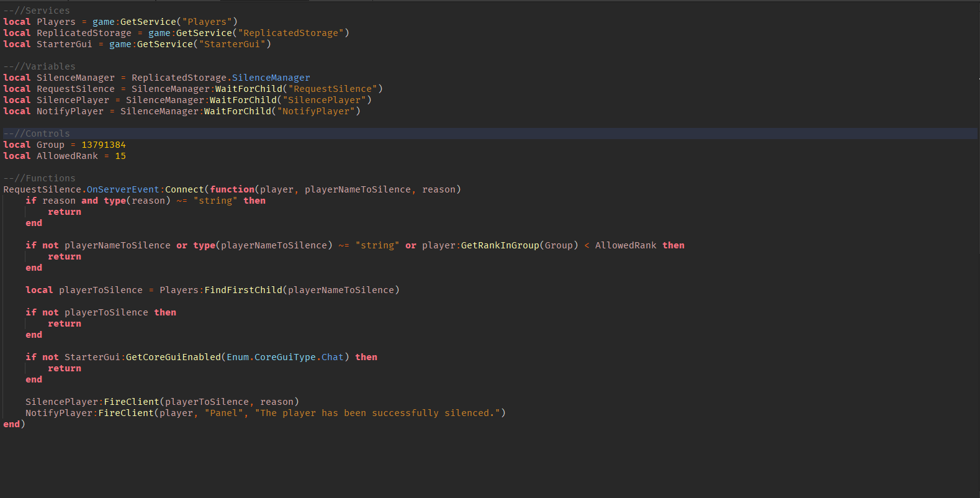Click CoreGuiType in the Enum expression
980x498 pixels.
click(285, 357)
